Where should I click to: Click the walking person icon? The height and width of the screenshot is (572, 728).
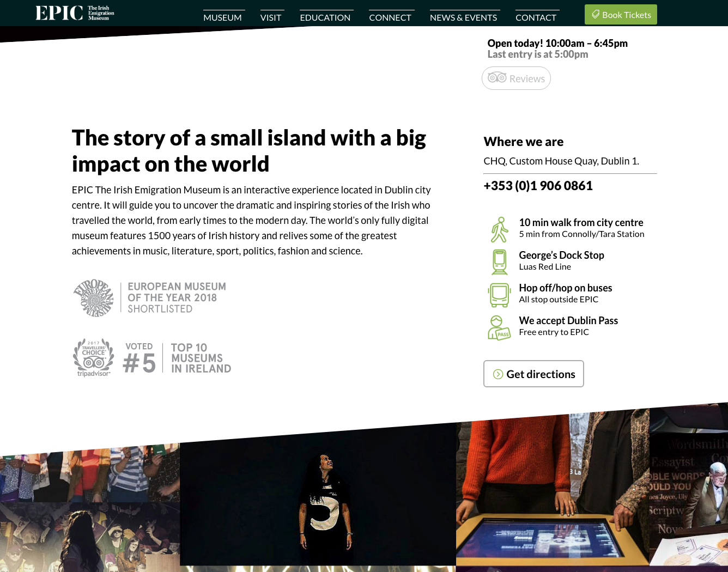point(499,229)
